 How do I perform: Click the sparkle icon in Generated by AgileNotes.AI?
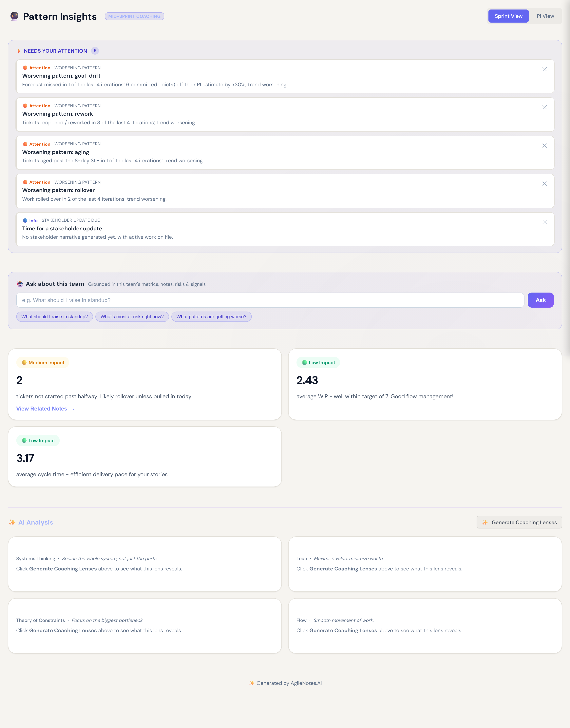(x=252, y=683)
